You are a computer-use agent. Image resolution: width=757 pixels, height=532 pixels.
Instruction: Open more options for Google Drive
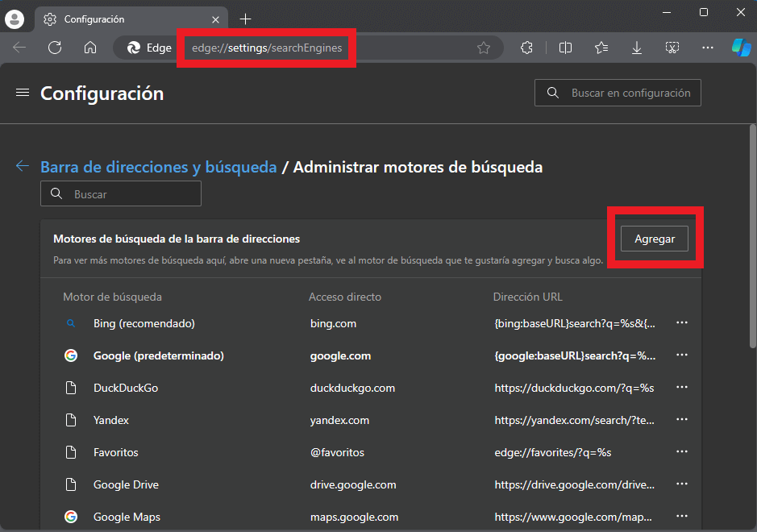coord(682,484)
